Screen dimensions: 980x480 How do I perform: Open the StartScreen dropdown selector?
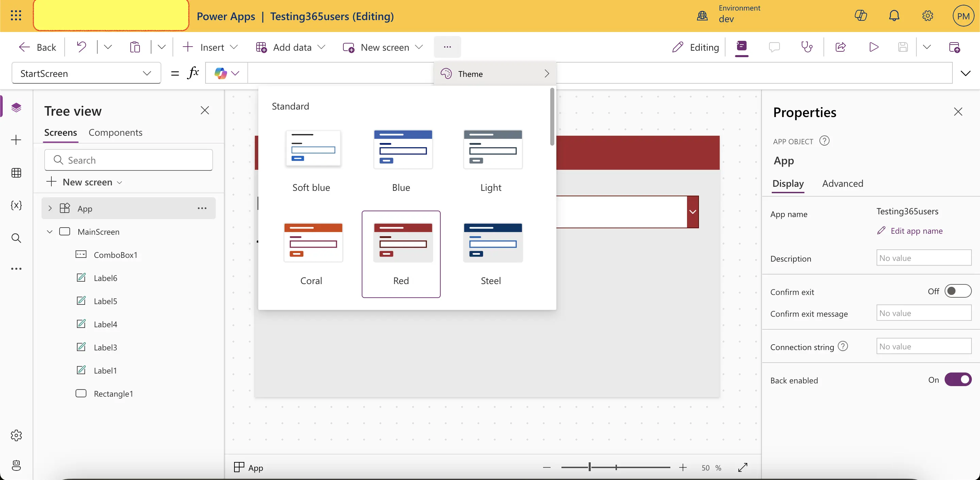(146, 74)
